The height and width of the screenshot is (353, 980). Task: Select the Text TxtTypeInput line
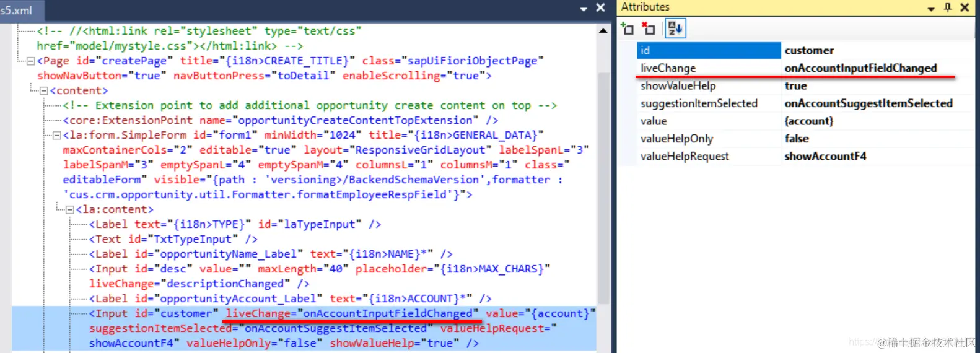(173, 239)
